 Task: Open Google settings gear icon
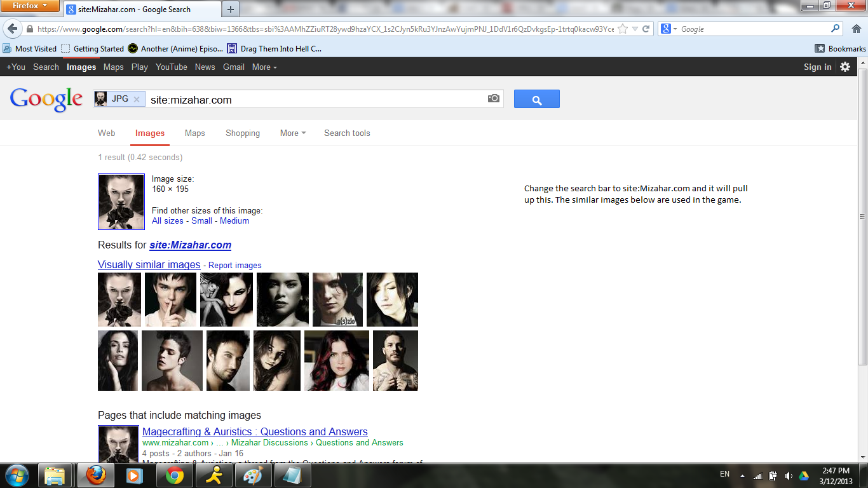coord(845,67)
